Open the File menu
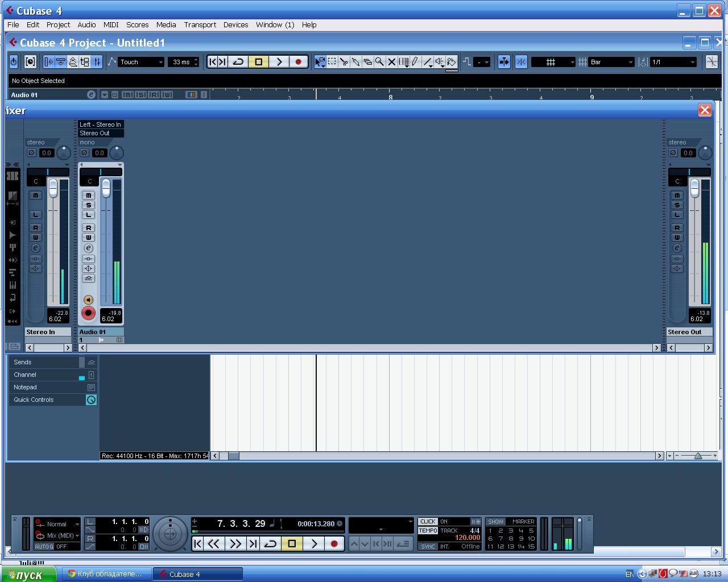This screenshot has width=728, height=582. point(13,24)
